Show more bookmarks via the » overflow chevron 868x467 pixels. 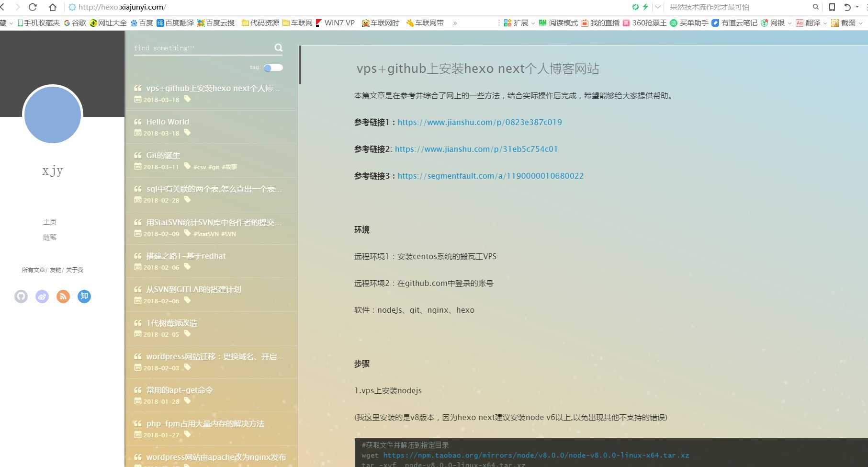click(x=455, y=23)
